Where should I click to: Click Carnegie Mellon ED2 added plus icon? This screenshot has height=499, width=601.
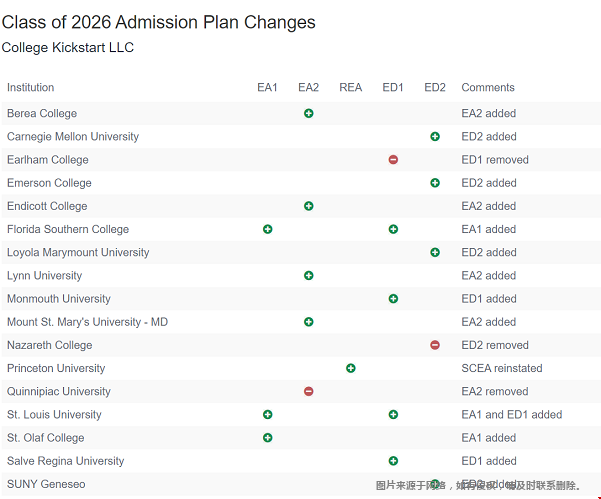(435, 137)
